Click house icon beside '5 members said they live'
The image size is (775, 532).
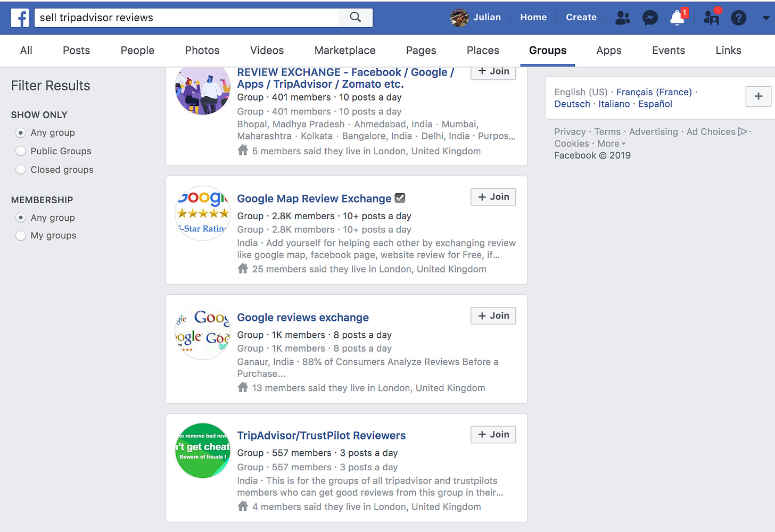243,151
